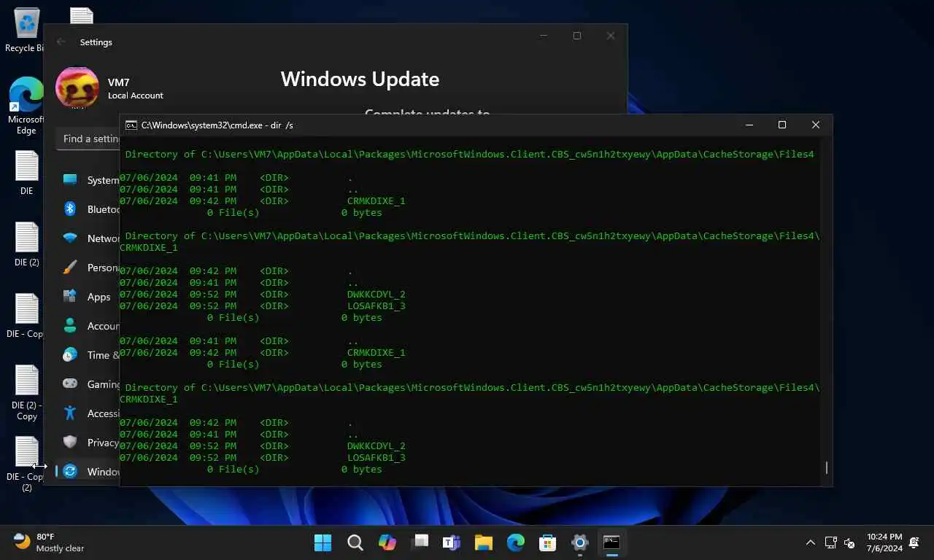Go back in the Settings window

tap(61, 42)
